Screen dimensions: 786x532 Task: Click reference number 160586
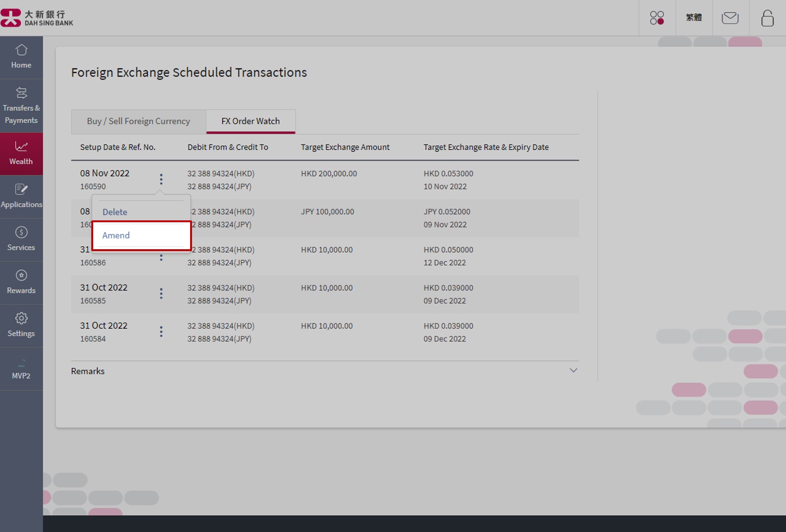(93, 263)
